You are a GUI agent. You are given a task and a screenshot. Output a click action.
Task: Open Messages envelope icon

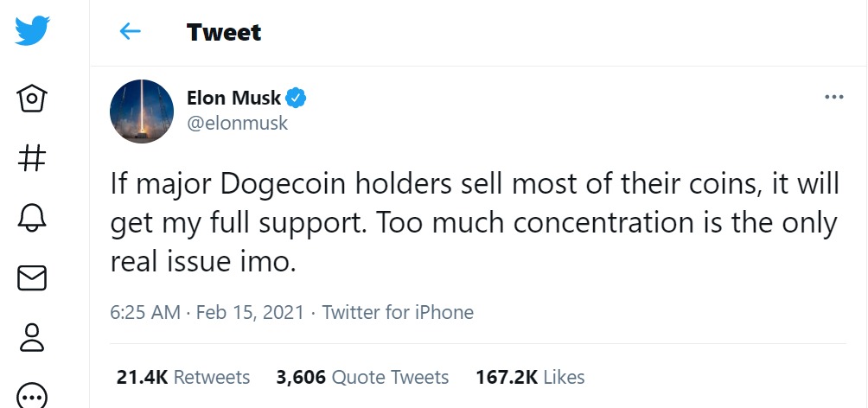[x=32, y=277]
